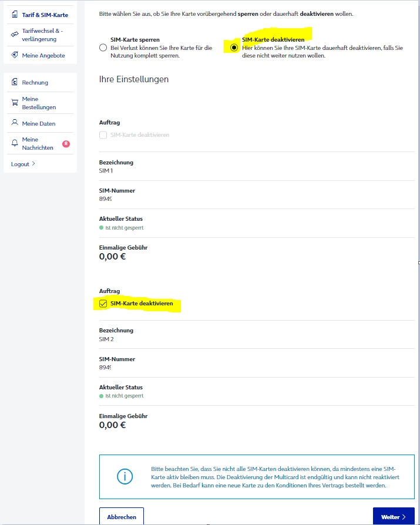Screen dimensions: 420x525
Task: Tick the disabled SIM-Karte deaktivieren checkbox for SIM 1
Action: [103, 135]
